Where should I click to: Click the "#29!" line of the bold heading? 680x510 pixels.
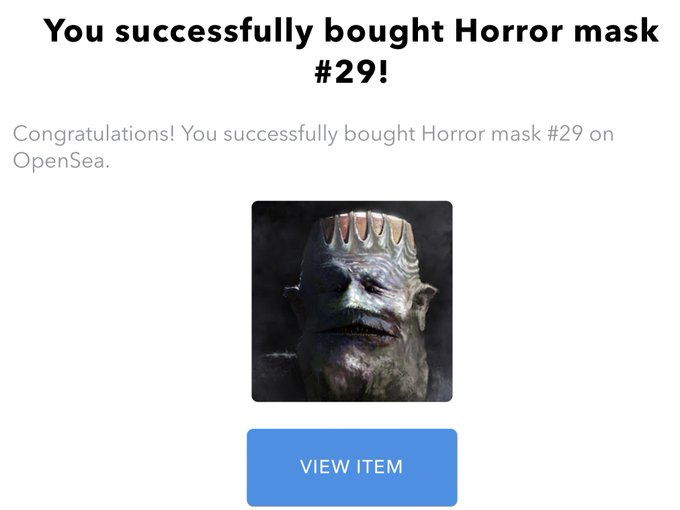click(351, 72)
